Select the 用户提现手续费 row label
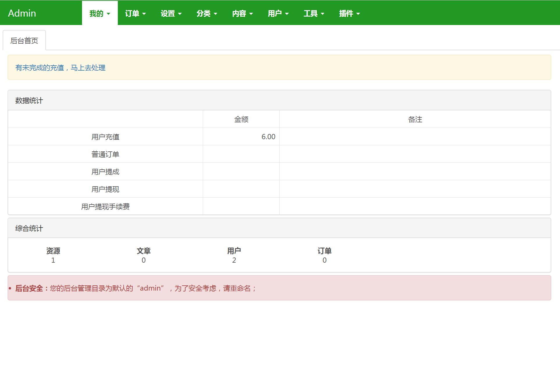 pyautogui.click(x=105, y=207)
